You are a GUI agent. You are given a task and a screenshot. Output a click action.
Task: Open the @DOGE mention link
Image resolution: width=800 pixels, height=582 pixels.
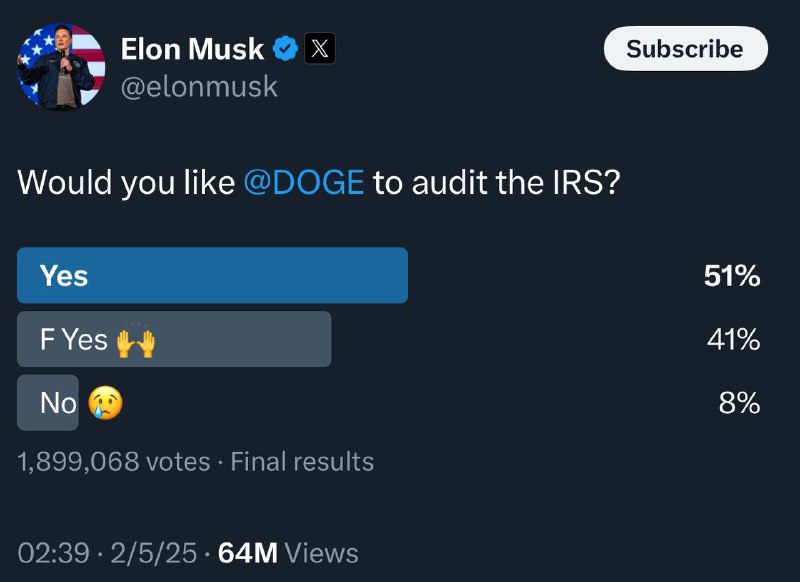point(303,184)
